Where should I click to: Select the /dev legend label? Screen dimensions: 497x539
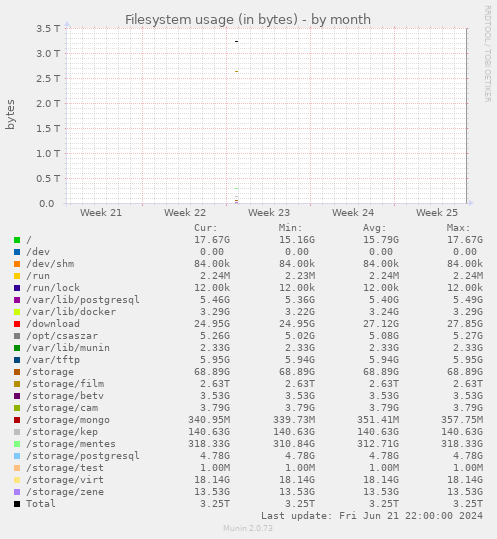(x=38, y=252)
